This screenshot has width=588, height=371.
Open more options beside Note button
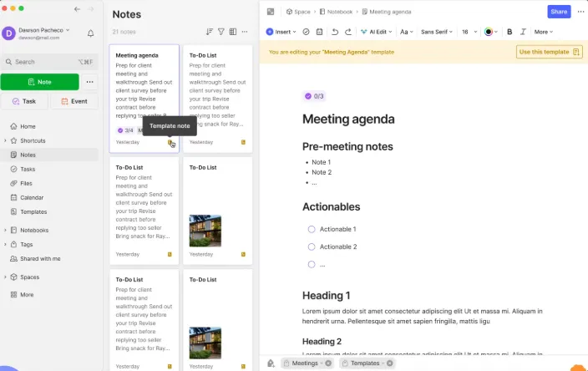[x=89, y=82]
